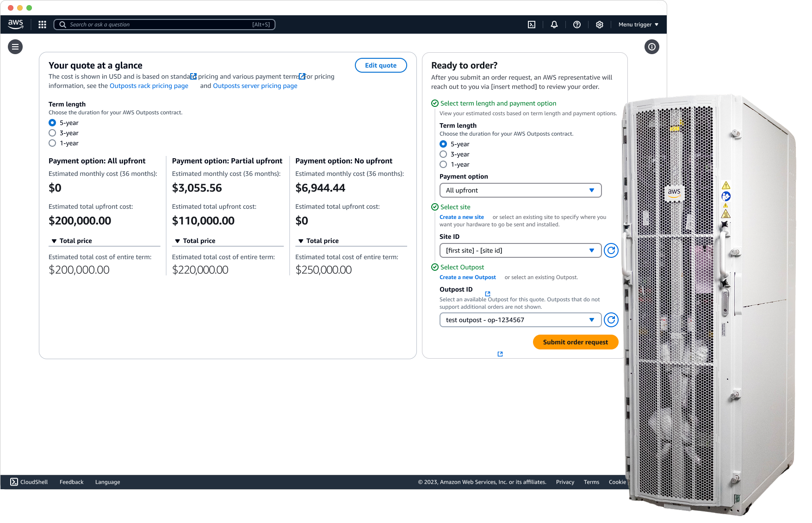This screenshot has height=523, width=812.
Task: Choose 3-year term in Ready to order
Action: 443,154
